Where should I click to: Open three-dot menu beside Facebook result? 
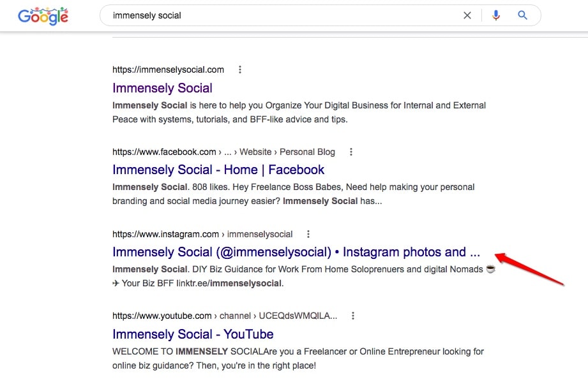[351, 152]
